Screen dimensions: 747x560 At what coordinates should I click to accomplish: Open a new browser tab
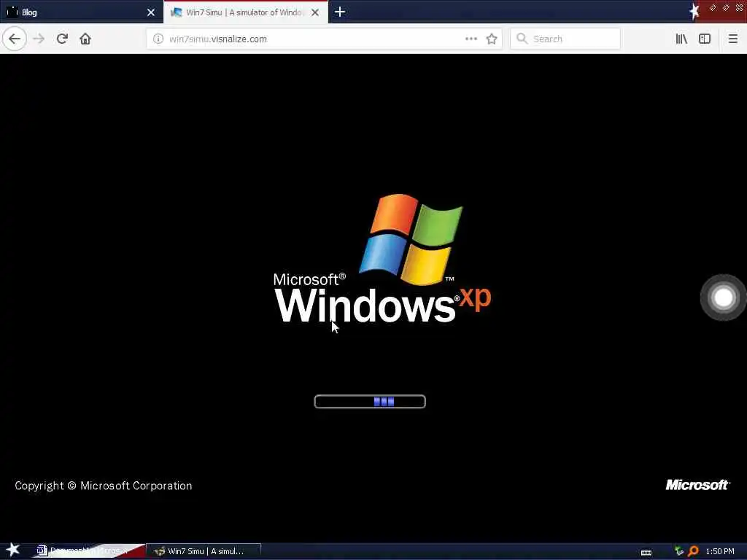point(340,12)
